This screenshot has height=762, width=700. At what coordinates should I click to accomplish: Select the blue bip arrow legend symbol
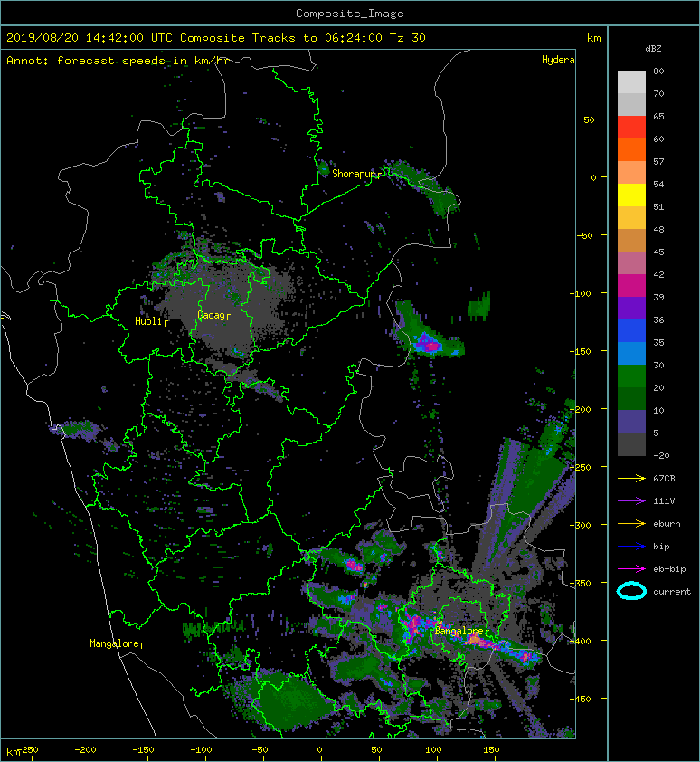(x=631, y=547)
